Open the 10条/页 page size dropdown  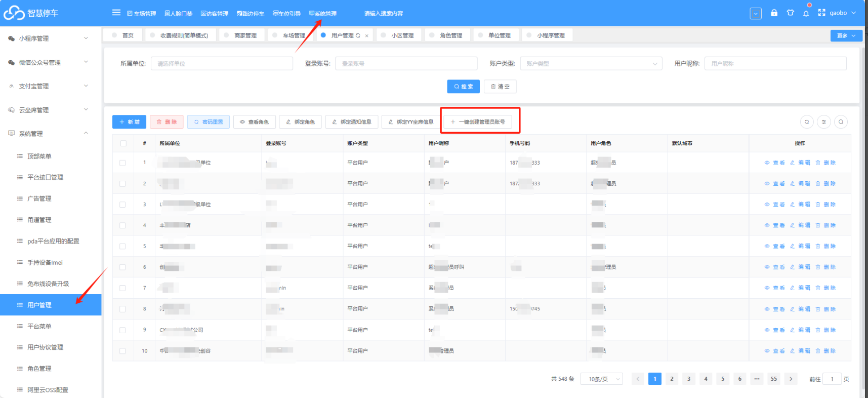point(602,379)
